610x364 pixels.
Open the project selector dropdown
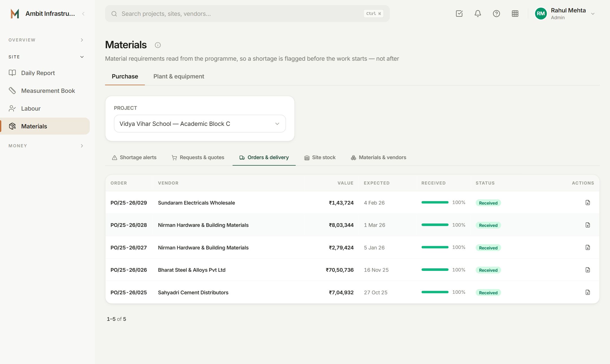[200, 124]
